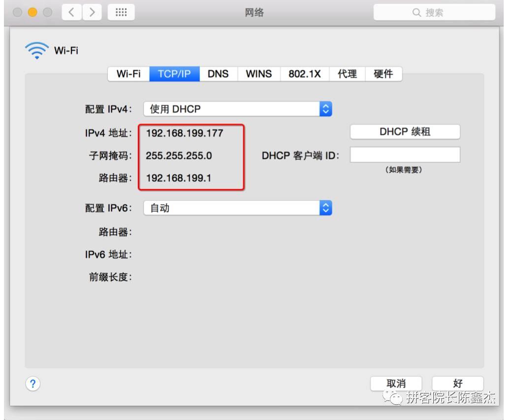This screenshot has width=512, height=420.
Task: Open the 配置 IPv4 dropdown
Action: click(236, 108)
